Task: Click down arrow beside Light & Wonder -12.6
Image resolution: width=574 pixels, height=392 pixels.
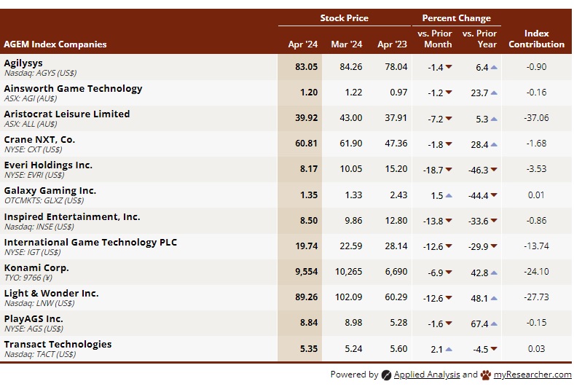Action: click(449, 298)
